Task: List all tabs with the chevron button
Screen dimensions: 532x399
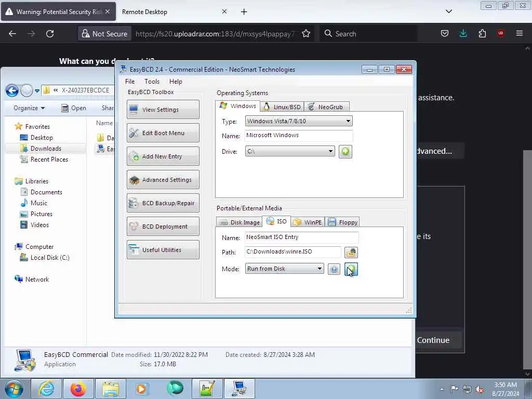Action: 448,11
